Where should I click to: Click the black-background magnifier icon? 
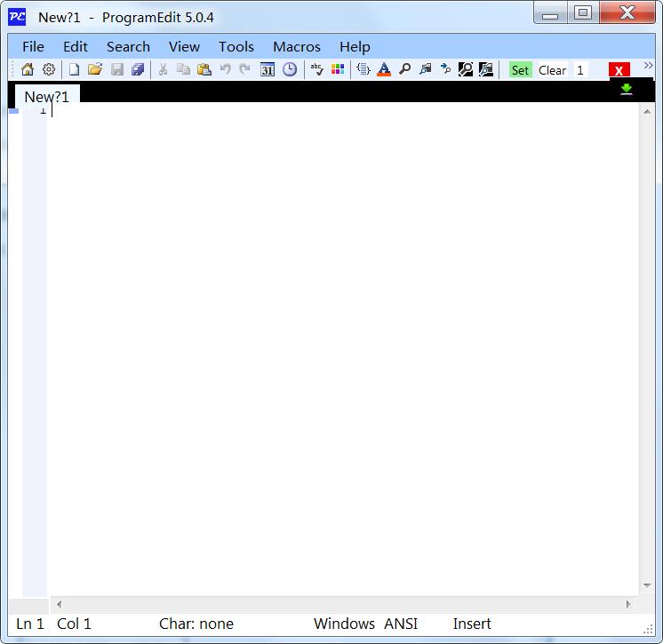pos(466,69)
